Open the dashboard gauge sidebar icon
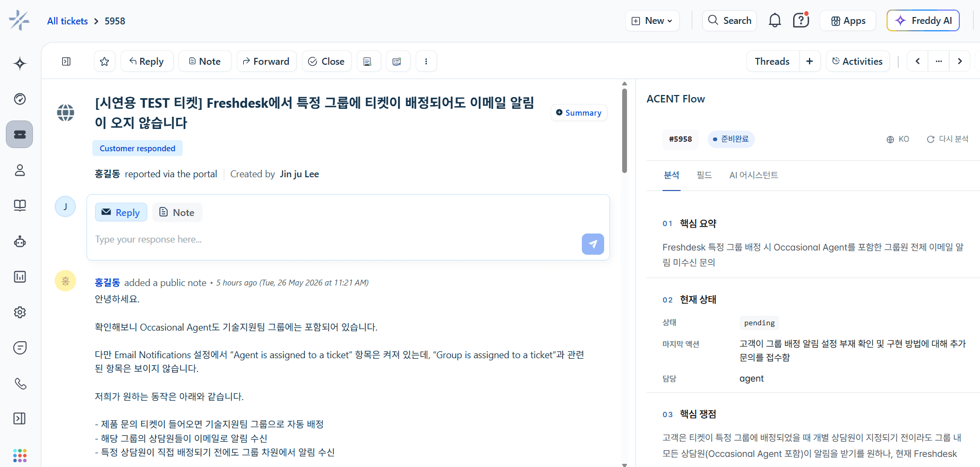 pyautogui.click(x=20, y=99)
